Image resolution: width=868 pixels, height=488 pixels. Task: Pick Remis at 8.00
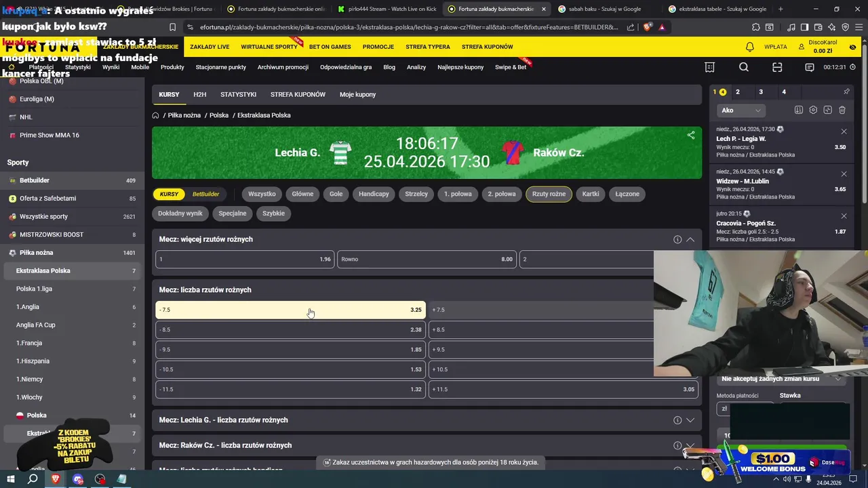coord(427,260)
